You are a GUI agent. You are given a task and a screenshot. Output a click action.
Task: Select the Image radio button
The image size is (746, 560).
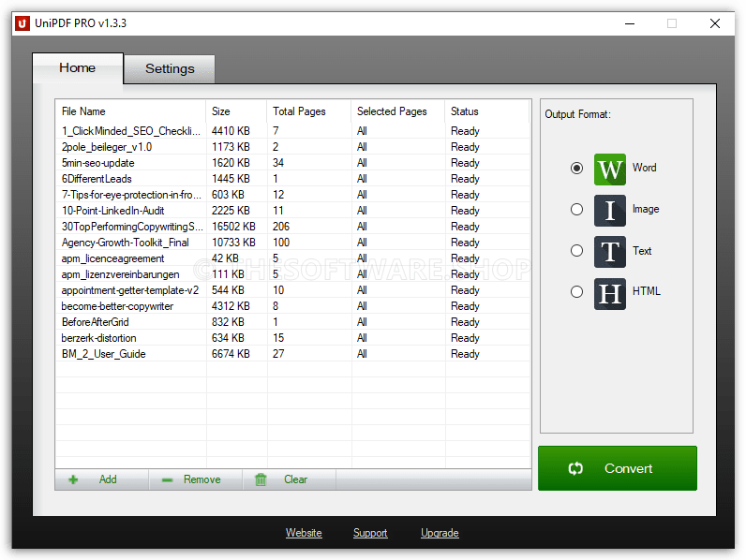coord(576,209)
